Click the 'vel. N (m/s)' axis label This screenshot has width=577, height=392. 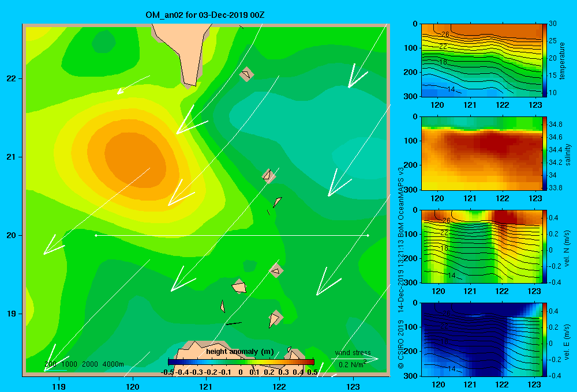click(x=567, y=248)
